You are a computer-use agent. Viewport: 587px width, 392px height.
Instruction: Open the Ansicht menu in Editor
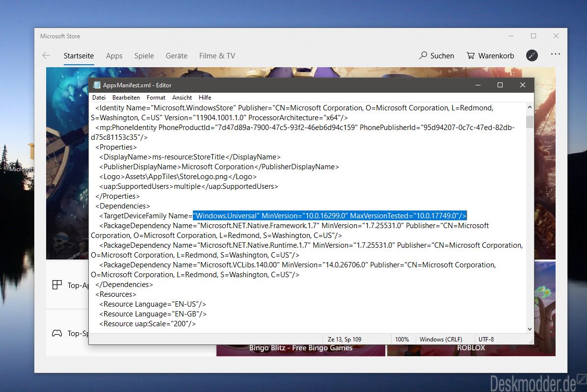(182, 98)
